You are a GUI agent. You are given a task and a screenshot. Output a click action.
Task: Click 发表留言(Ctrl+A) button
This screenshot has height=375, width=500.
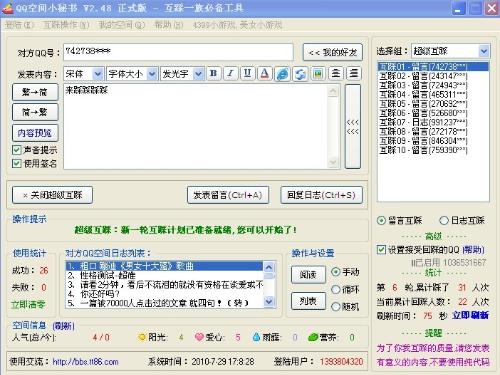[228, 195]
